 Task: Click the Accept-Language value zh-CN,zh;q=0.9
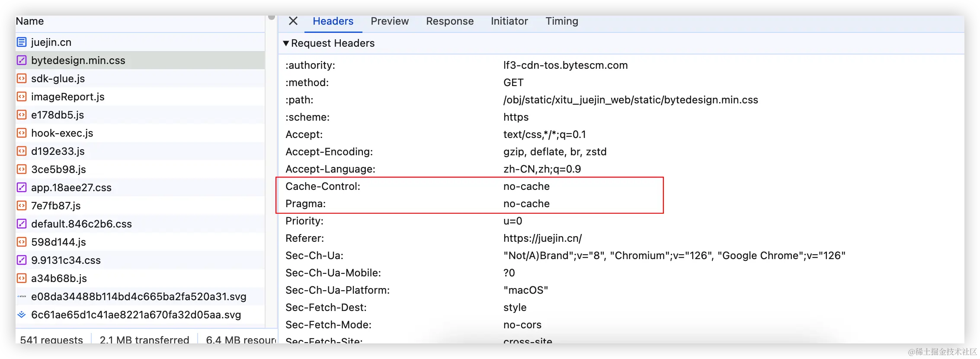click(542, 169)
